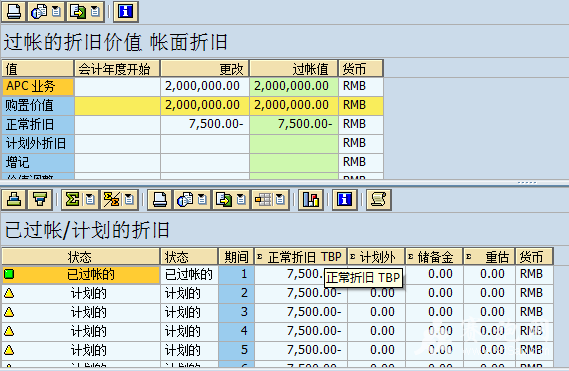Open the export dropdown arrow in upper toolbar

tap(96, 11)
